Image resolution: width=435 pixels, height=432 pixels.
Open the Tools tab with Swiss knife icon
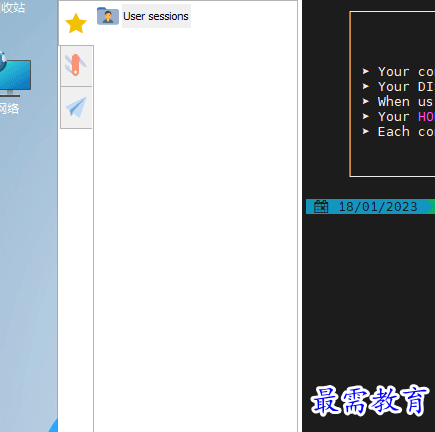point(76,65)
